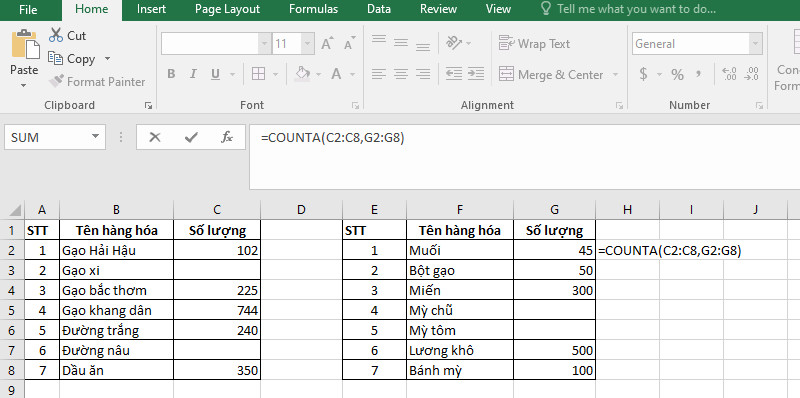
Task: Increase font size with large A icon
Action: click(327, 44)
